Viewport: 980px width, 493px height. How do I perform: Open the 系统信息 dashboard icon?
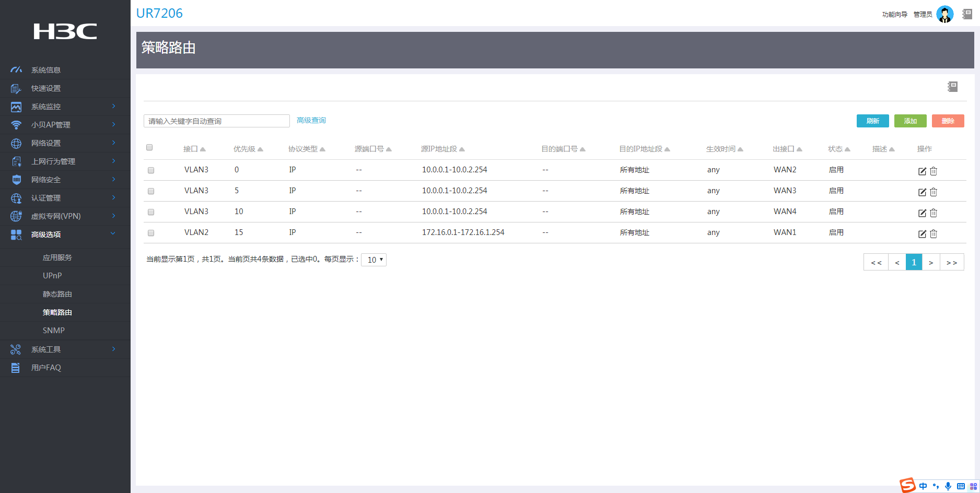click(x=16, y=70)
